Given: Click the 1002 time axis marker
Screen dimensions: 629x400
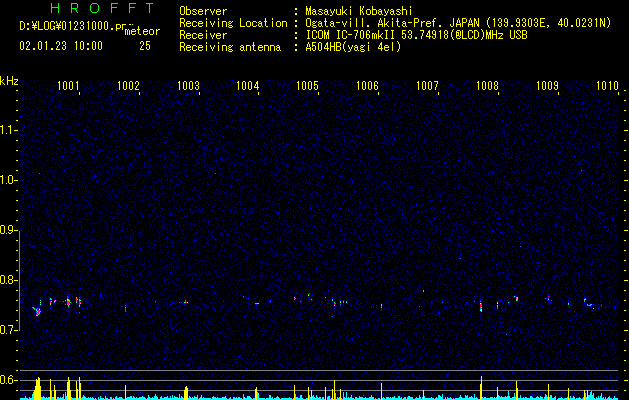Looking at the screenshot, I should pyautogui.click(x=128, y=86).
